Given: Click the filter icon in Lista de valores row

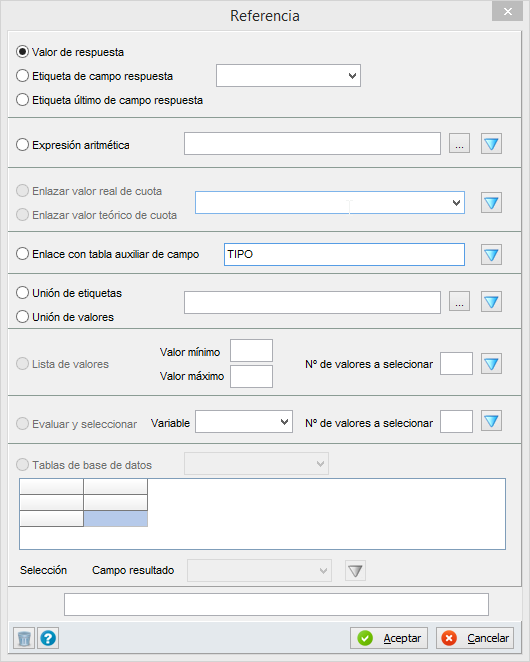Looking at the screenshot, I should [491, 364].
